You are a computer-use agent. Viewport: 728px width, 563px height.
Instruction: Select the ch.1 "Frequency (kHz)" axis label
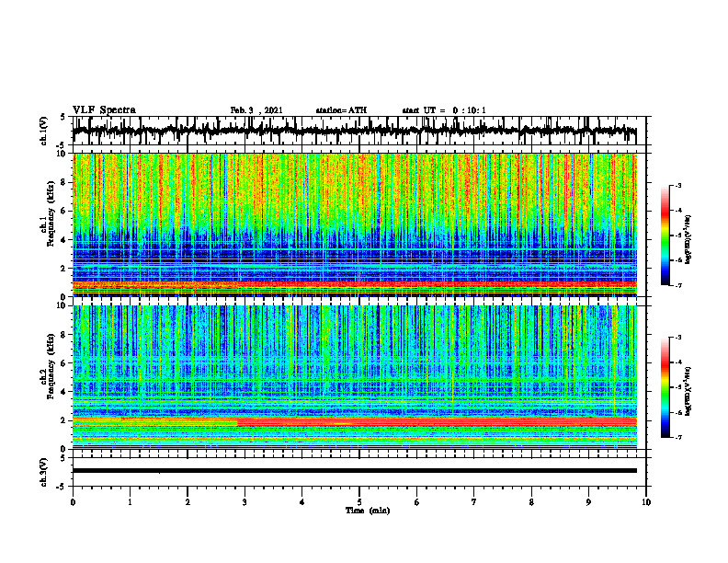click(51, 213)
